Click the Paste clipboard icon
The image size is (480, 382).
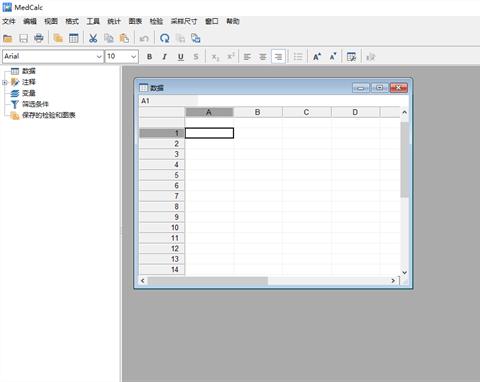click(124, 38)
